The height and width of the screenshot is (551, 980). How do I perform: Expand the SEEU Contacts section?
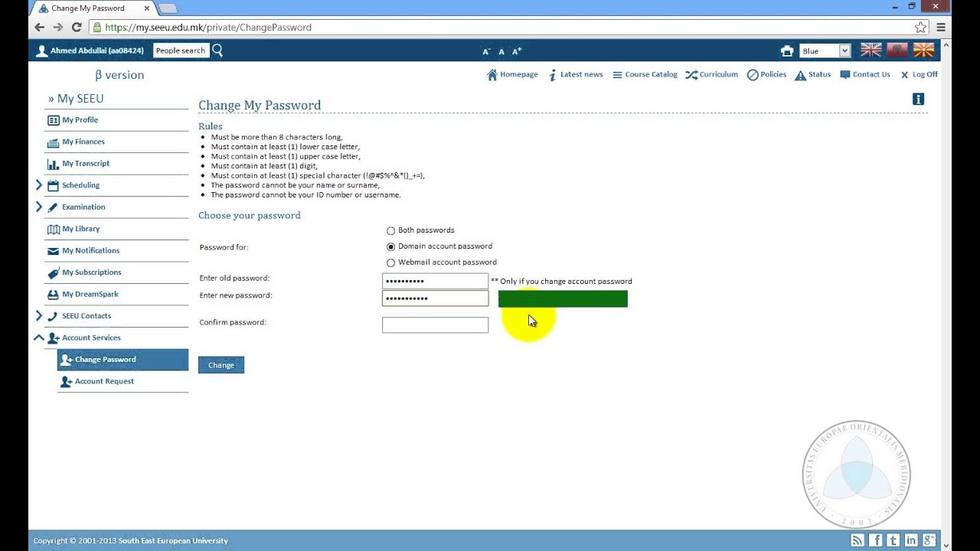pyautogui.click(x=39, y=315)
